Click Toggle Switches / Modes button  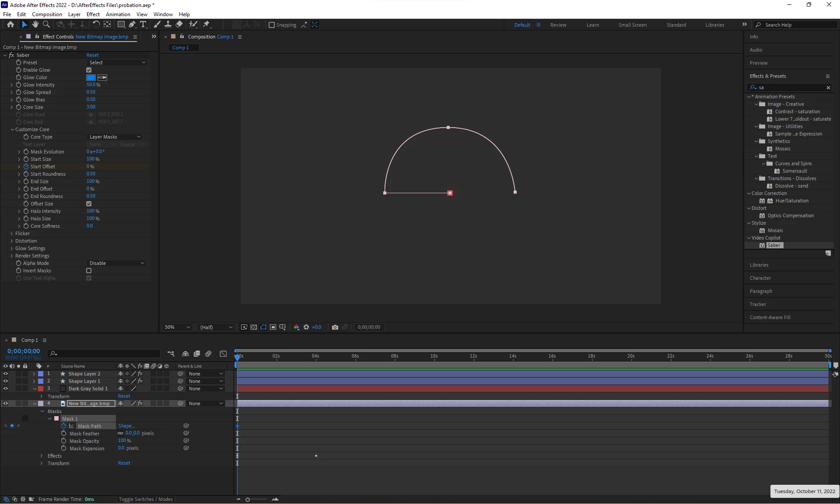(x=146, y=499)
